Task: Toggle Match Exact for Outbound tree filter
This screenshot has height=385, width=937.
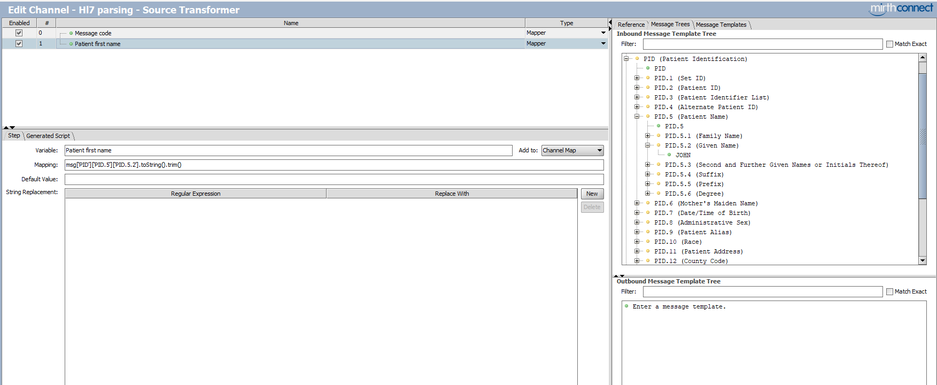Action: pyautogui.click(x=890, y=292)
